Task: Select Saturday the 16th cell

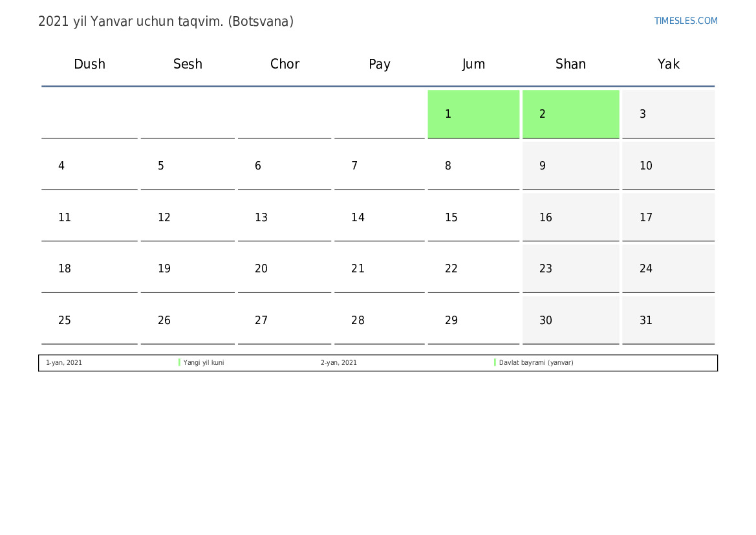Action: coord(570,217)
